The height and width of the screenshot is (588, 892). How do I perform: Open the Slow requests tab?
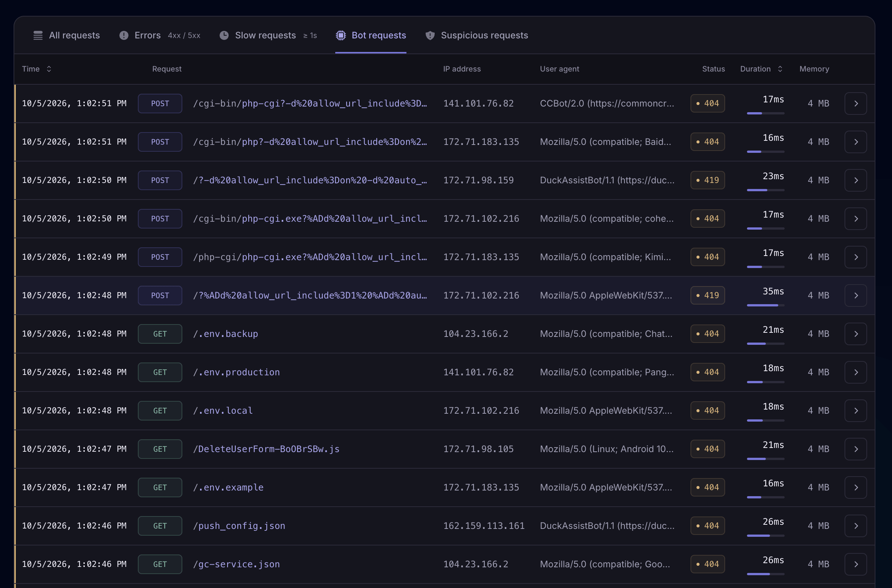click(268, 35)
